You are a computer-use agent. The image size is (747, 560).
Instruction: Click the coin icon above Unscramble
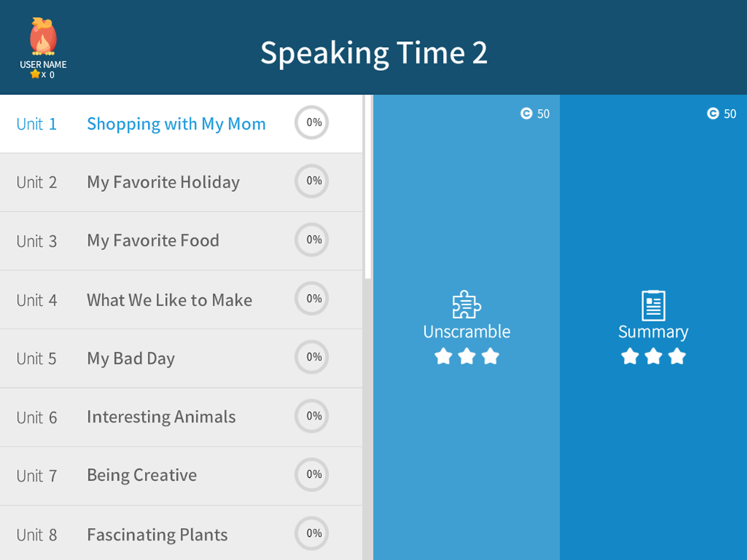(x=526, y=113)
